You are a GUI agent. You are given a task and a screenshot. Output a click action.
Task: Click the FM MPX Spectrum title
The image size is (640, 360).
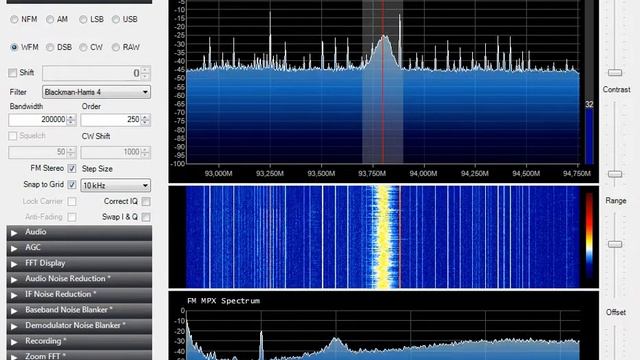pos(223,301)
